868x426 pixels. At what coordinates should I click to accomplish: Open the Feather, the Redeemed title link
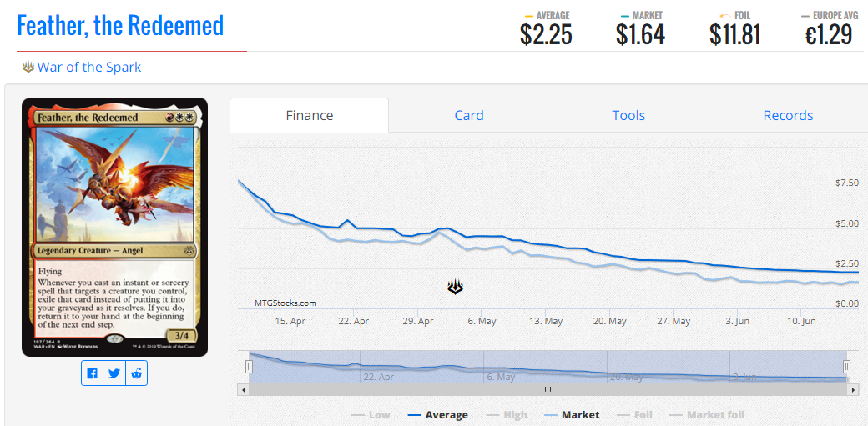(x=120, y=26)
